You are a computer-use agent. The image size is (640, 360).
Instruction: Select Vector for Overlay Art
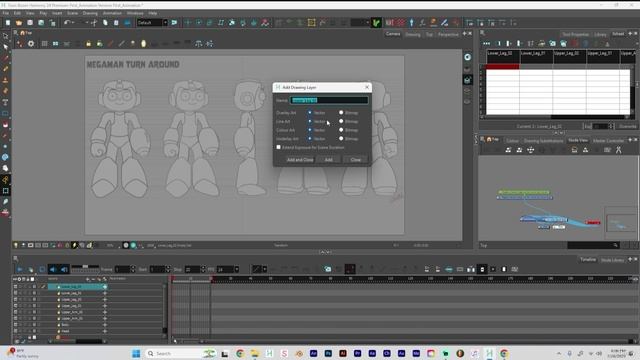(310, 113)
